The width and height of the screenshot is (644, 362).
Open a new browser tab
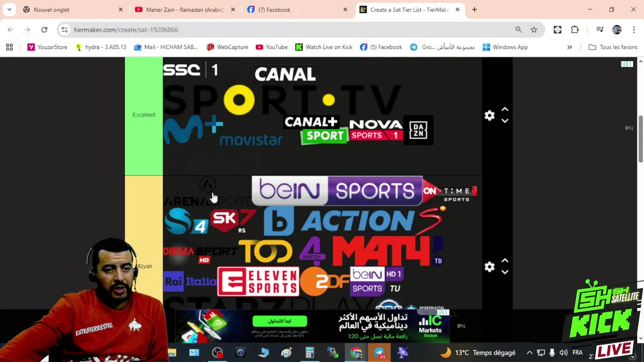474,10
